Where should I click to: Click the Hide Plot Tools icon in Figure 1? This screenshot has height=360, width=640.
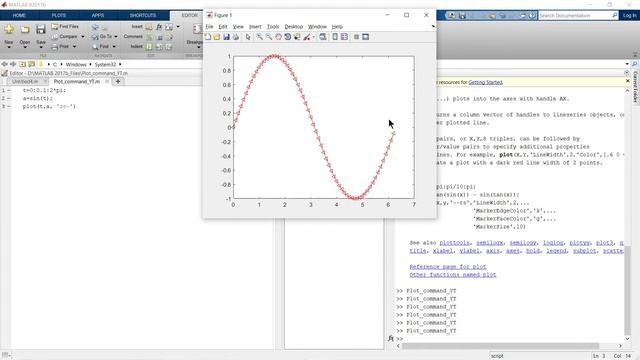click(356, 37)
